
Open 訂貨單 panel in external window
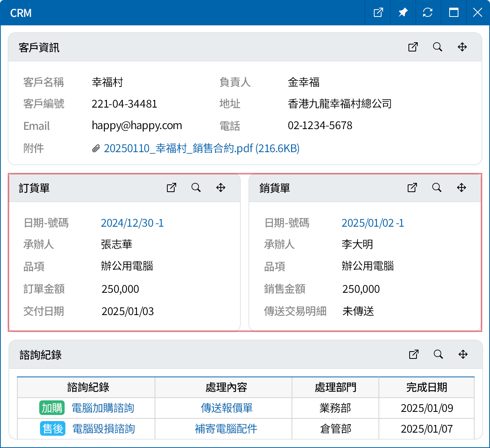tap(172, 187)
